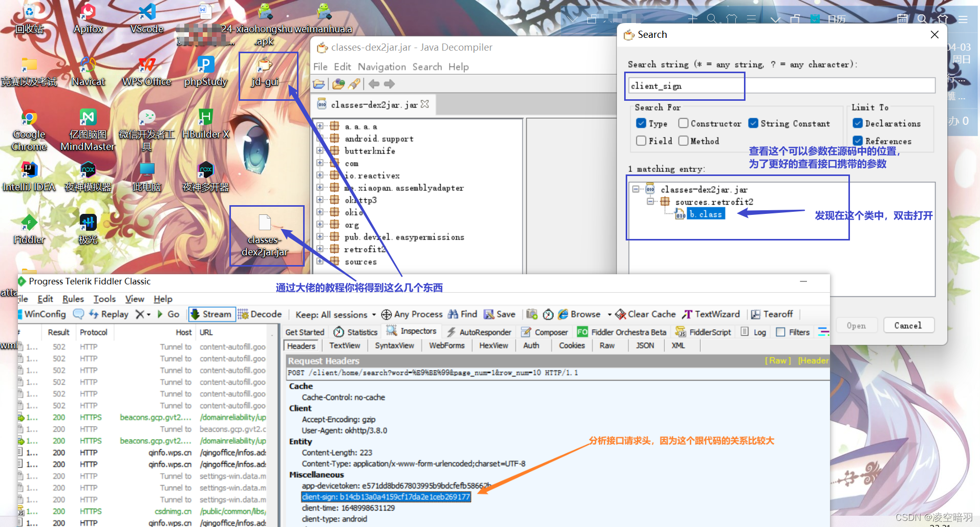Screen dimensions: 980x527
Task: Launch HBuilder X desktop icon
Action: coord(205,124)
